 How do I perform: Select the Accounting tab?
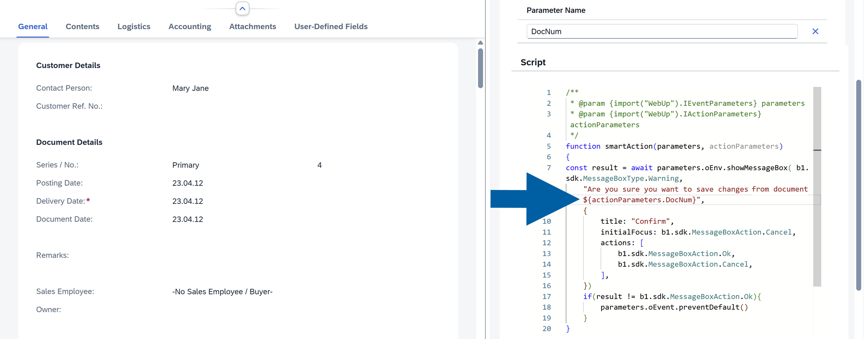tap(190, 26)
